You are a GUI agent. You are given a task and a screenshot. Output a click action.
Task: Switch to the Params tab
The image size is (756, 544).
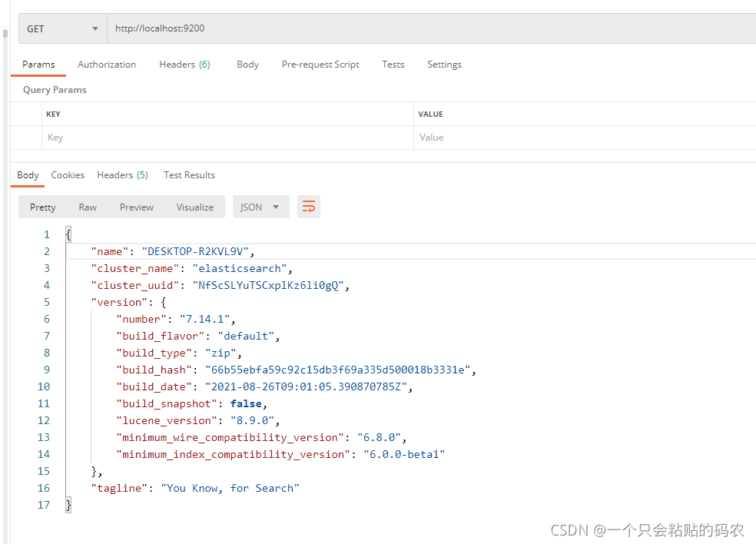(x=38, y=65)
